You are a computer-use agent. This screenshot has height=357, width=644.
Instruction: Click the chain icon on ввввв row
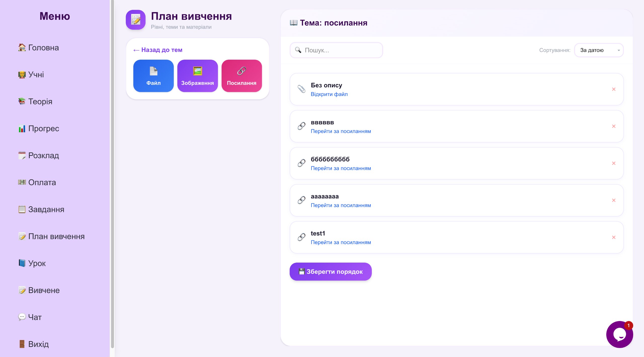pyautogui.click(x=301, y=126)
